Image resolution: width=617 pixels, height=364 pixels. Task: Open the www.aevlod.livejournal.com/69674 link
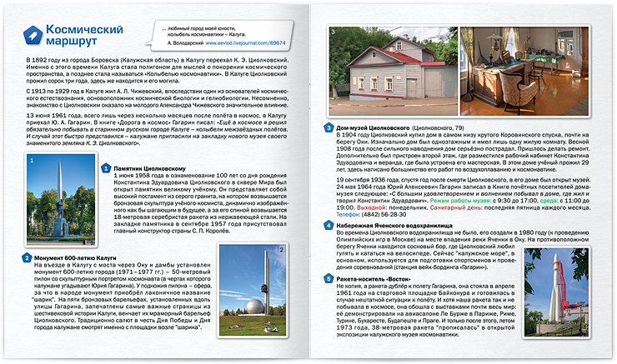point(248,41)
